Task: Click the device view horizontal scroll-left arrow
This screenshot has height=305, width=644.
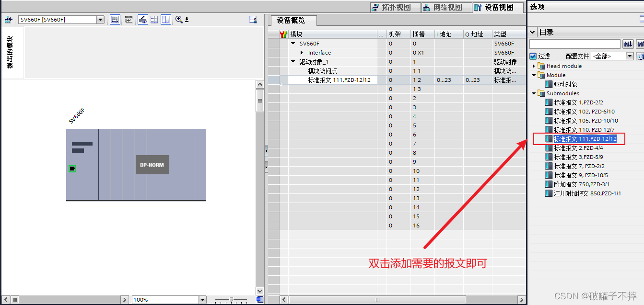Action: tap(6, 300)
